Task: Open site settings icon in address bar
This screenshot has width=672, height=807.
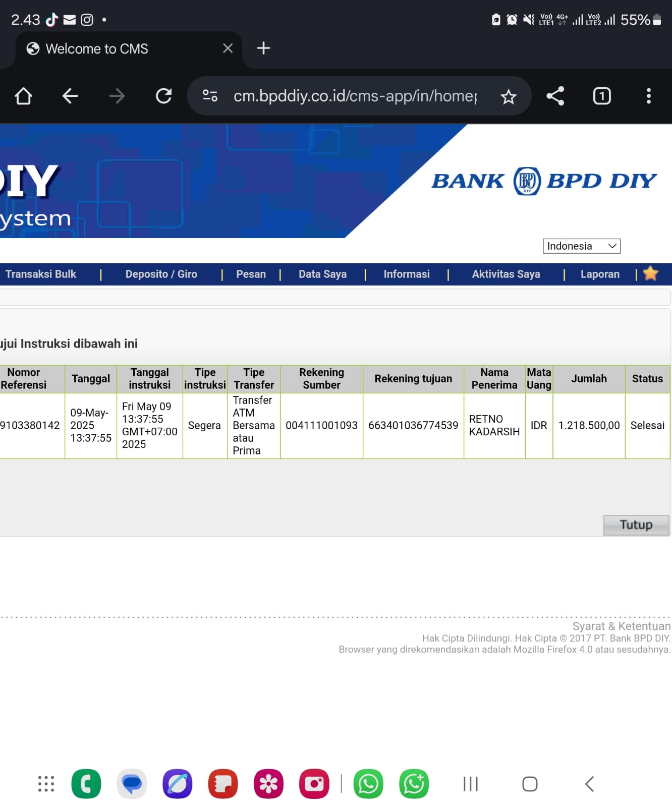Action: pyautogui.click(x=210, y=95)
